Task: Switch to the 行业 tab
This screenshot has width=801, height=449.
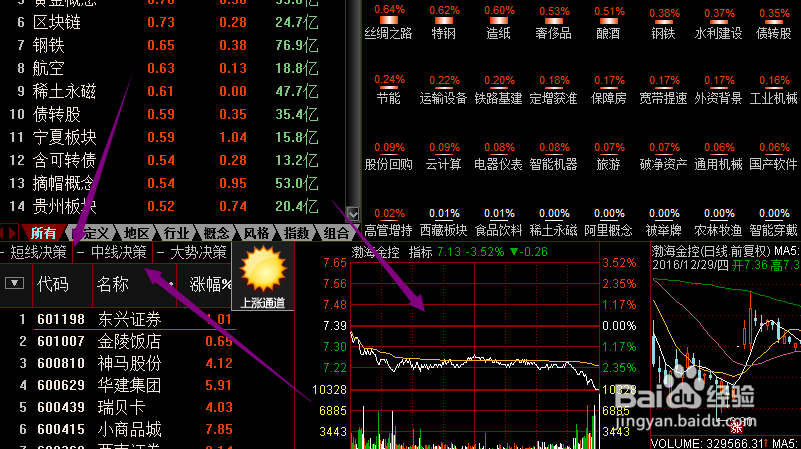Action: (176, 233)
